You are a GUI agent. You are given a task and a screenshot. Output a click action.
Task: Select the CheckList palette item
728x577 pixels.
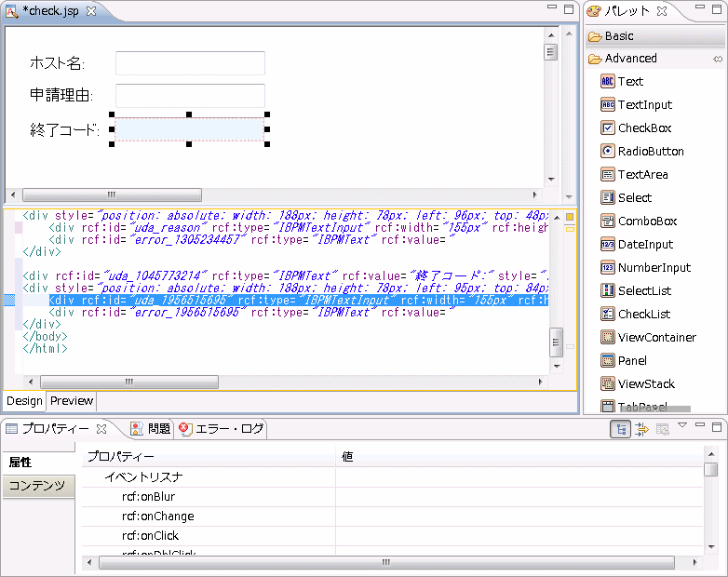pos(635,314)
